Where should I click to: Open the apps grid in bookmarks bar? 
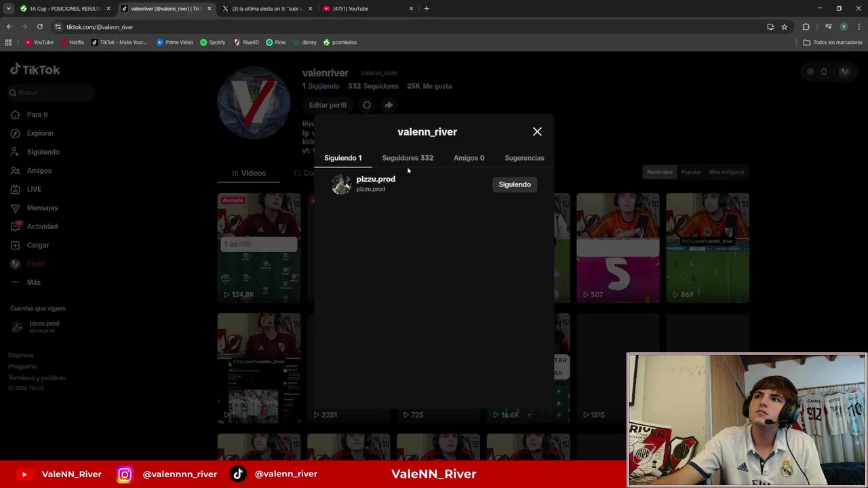coord(8,42)
